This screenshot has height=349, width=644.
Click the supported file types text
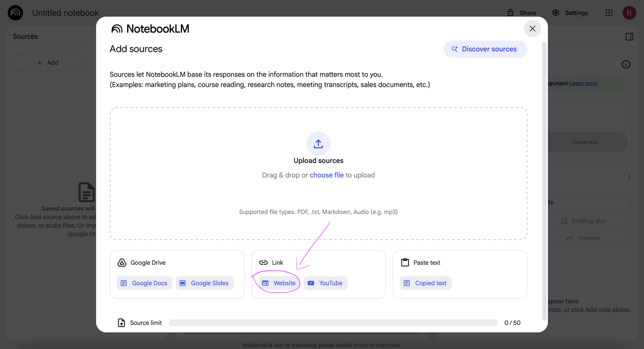(x=318, y=212)
